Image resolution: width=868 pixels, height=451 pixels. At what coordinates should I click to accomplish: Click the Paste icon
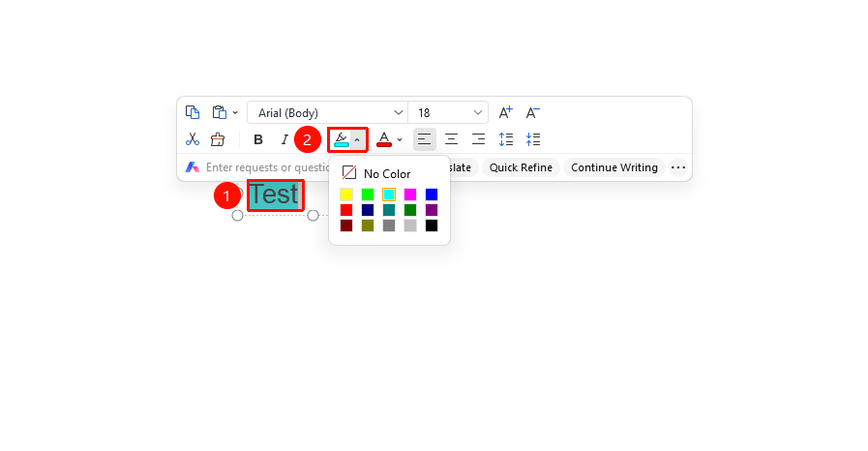coord(220,112)
